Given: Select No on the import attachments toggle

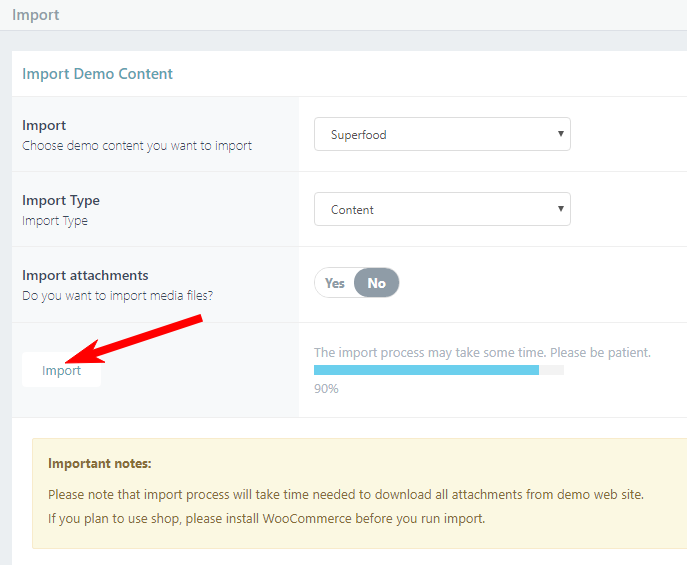Looking at the screenshot, I should [x=376, y=283].
